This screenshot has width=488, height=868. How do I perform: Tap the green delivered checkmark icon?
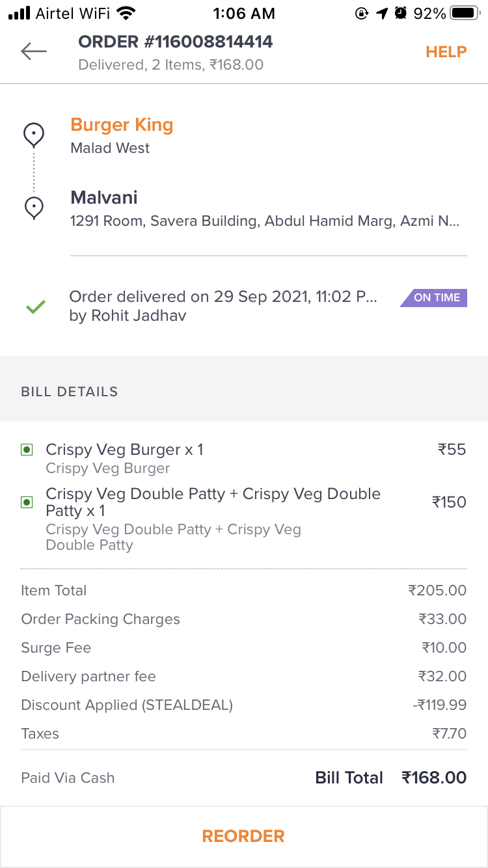[35, 306]
